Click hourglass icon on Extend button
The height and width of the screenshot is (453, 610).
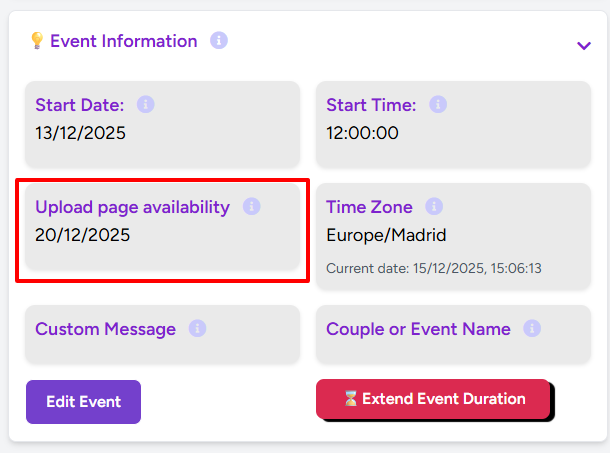pos(350,399)
